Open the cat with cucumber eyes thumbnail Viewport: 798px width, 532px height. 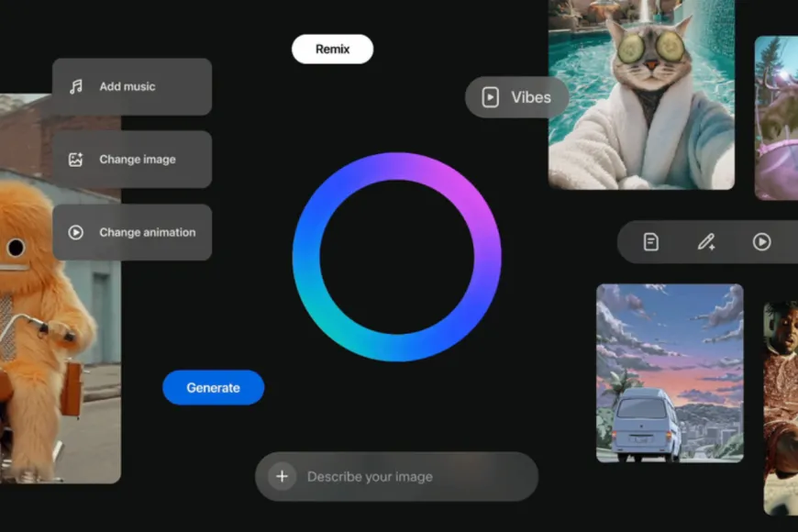[641, 94]
